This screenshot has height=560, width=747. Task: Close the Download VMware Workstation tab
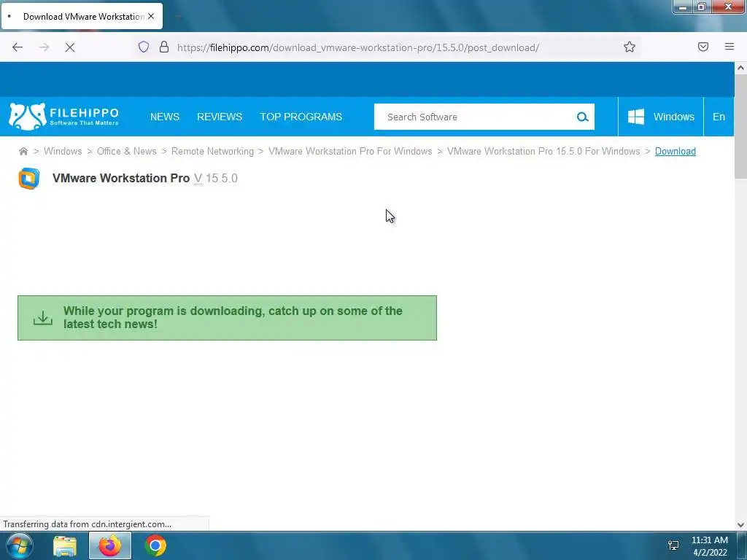pos(151,16)
